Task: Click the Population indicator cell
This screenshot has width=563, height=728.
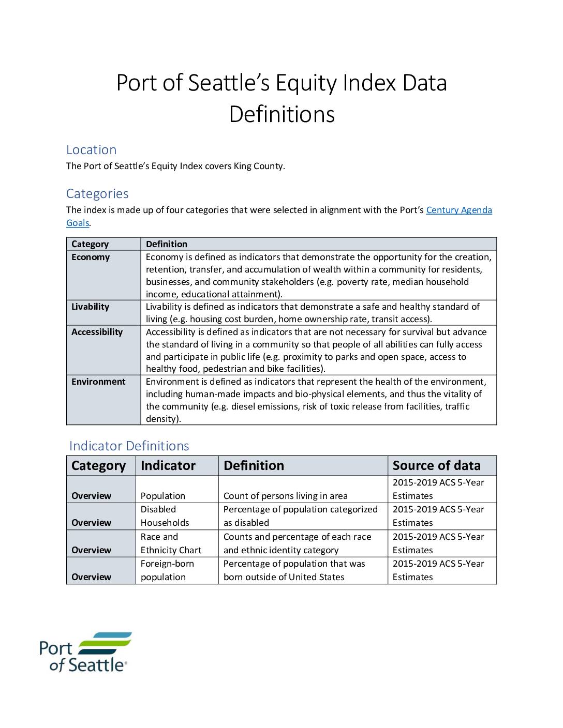Action: click(177, 489)
